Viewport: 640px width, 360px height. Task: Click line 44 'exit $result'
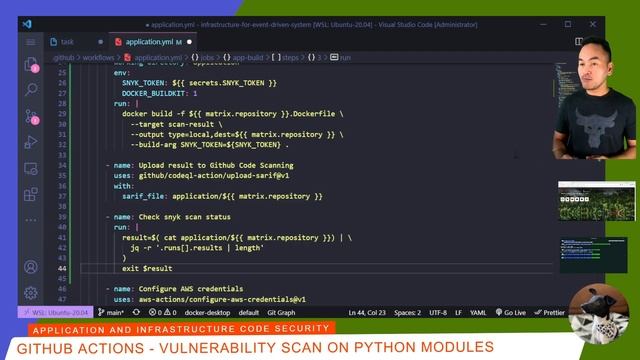point(147,268)
